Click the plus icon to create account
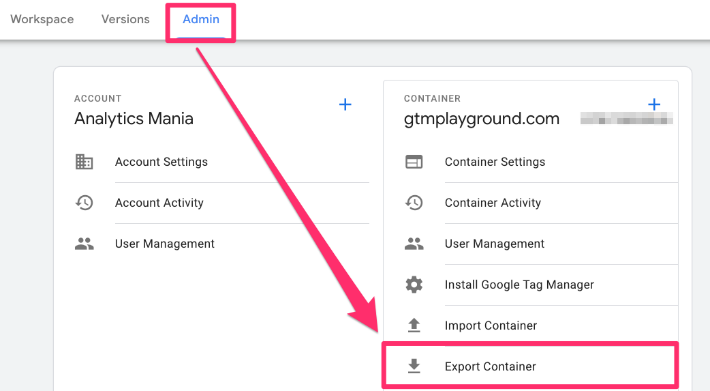710x391 pixels. coord(345,105)
